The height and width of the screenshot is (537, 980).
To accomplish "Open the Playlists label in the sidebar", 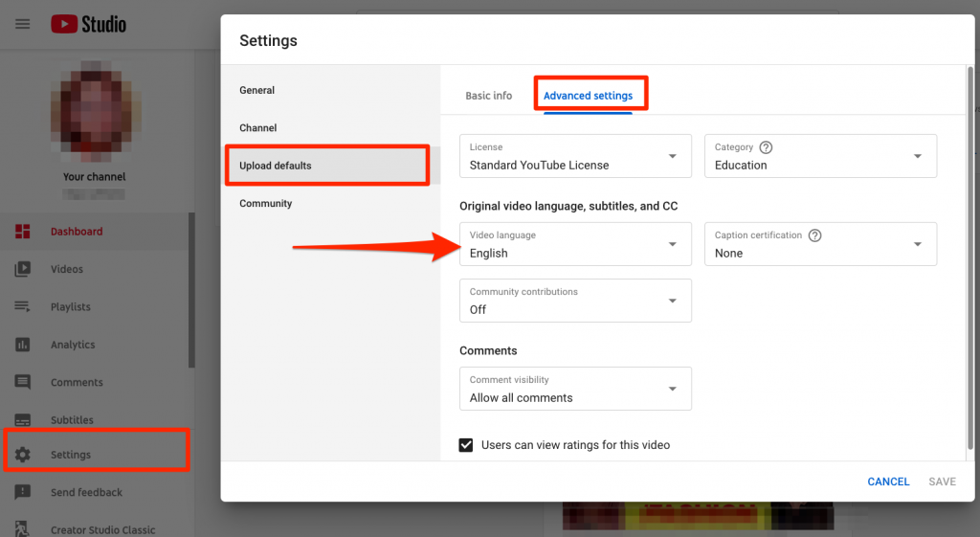I will (71, 307).
